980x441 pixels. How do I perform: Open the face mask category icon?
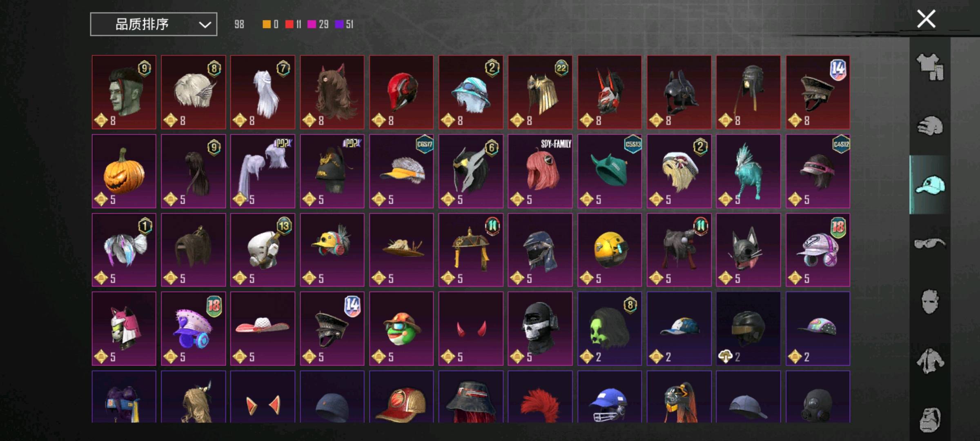click(930, 302)
